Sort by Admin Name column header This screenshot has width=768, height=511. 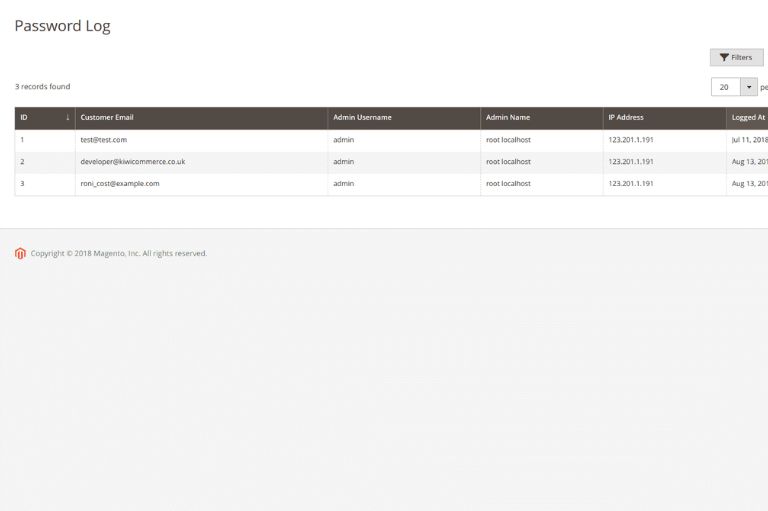[507, 118]
